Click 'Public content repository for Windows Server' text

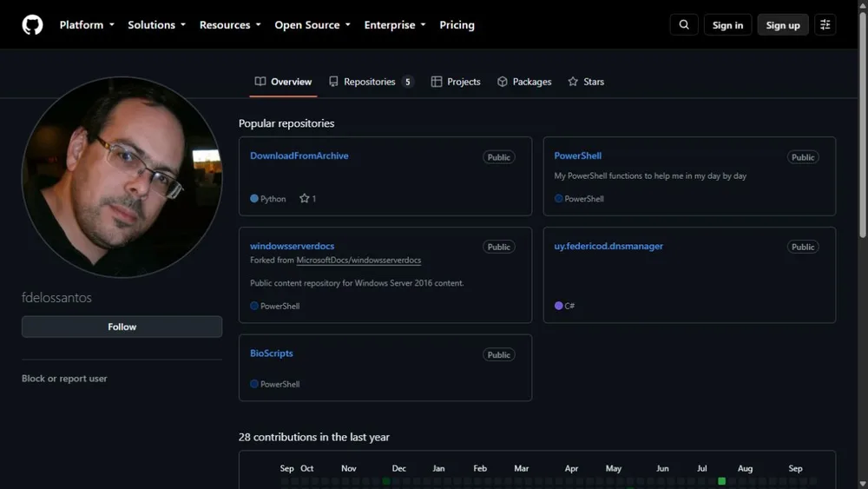click(x=357, y=283)
